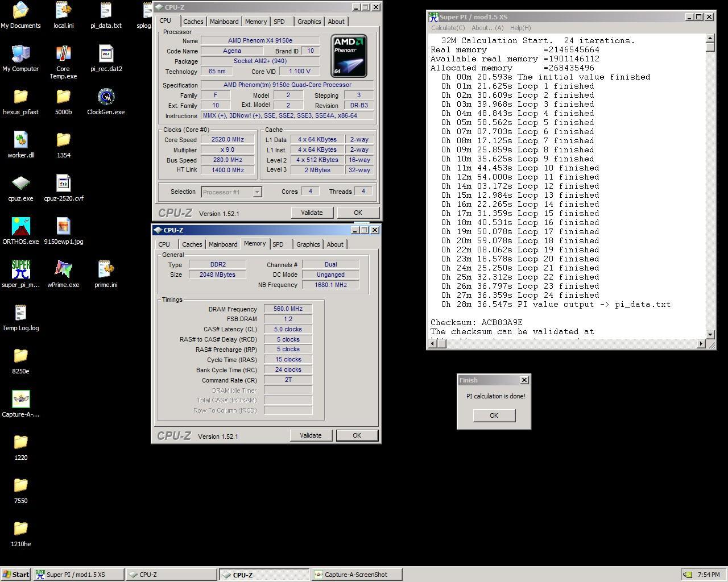Open Calculate(C) menu in Super PI

[448, 28]
